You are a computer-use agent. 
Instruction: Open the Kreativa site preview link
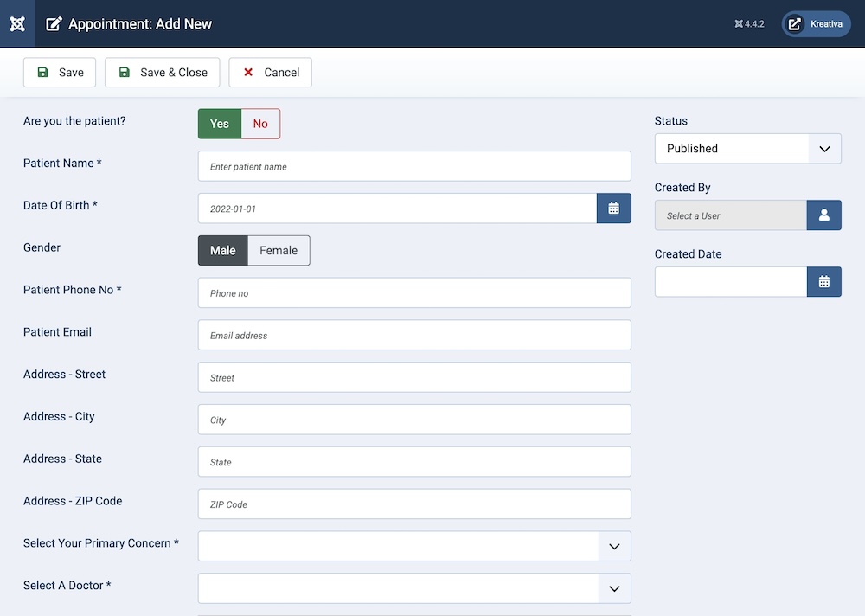click(x=816, y=23)
